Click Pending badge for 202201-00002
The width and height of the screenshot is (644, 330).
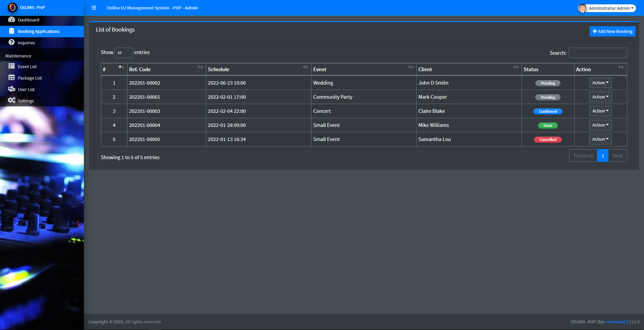pos(548,83)
